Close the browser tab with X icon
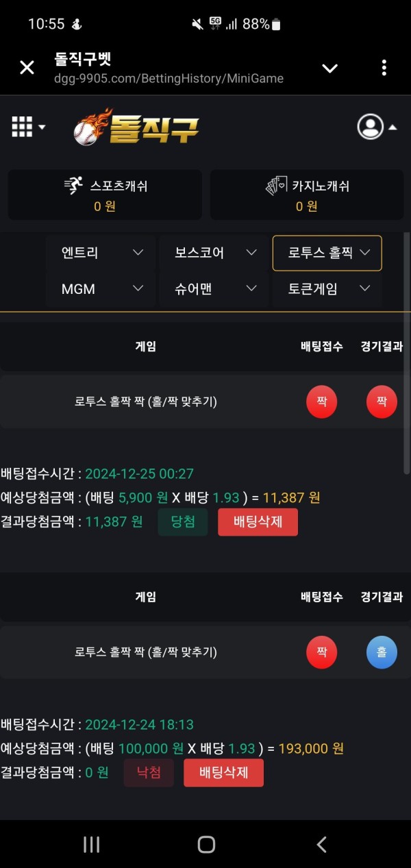This screenshot has width=411, height=868. 27,67
